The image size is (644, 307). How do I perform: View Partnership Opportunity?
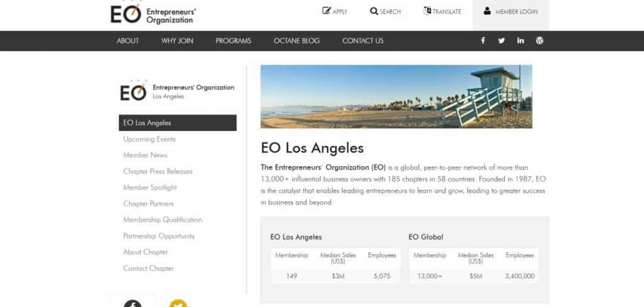coord(159,236)
